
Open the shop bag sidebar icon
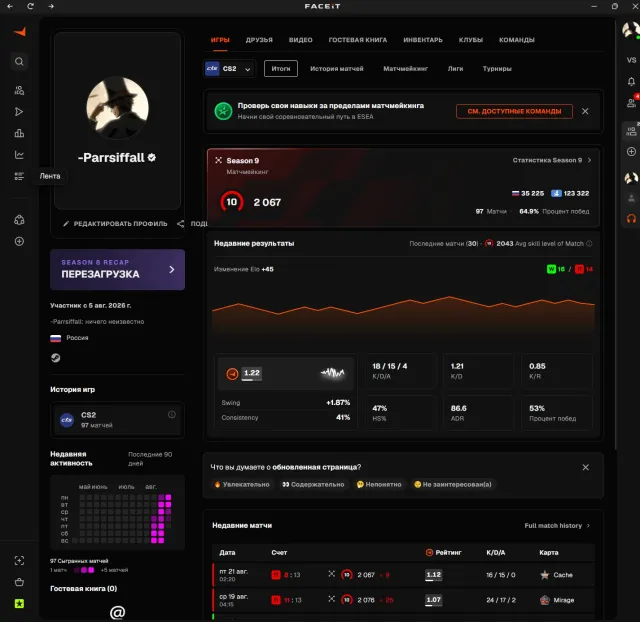click(x=19, y=582)
